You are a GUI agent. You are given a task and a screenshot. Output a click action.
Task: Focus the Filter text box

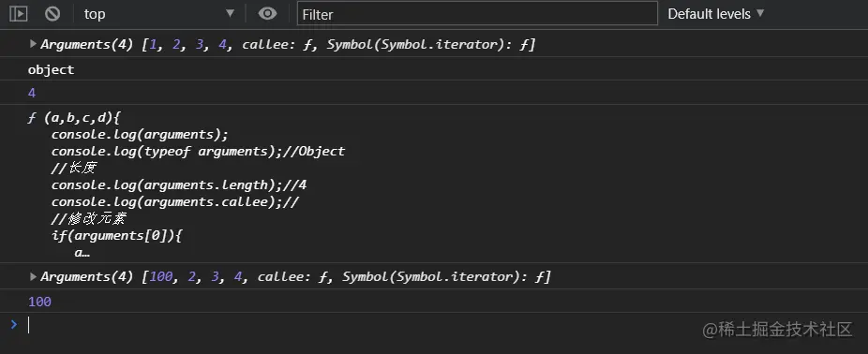point(477,14)
